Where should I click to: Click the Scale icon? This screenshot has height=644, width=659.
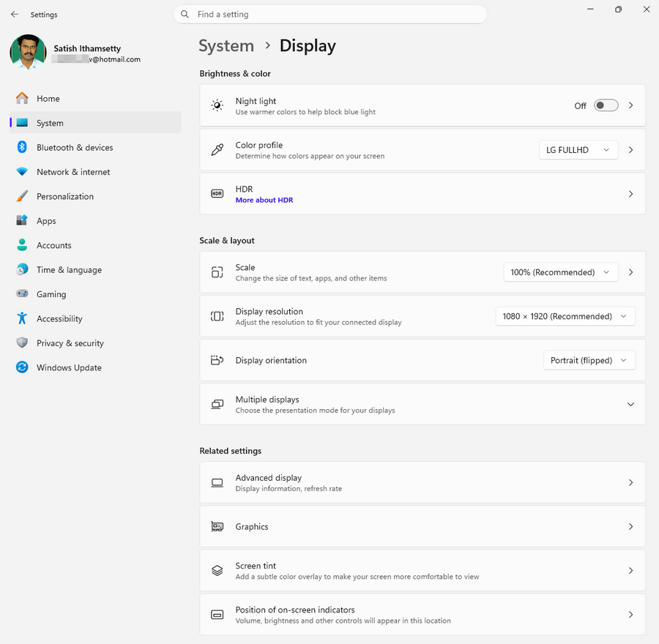217,272
